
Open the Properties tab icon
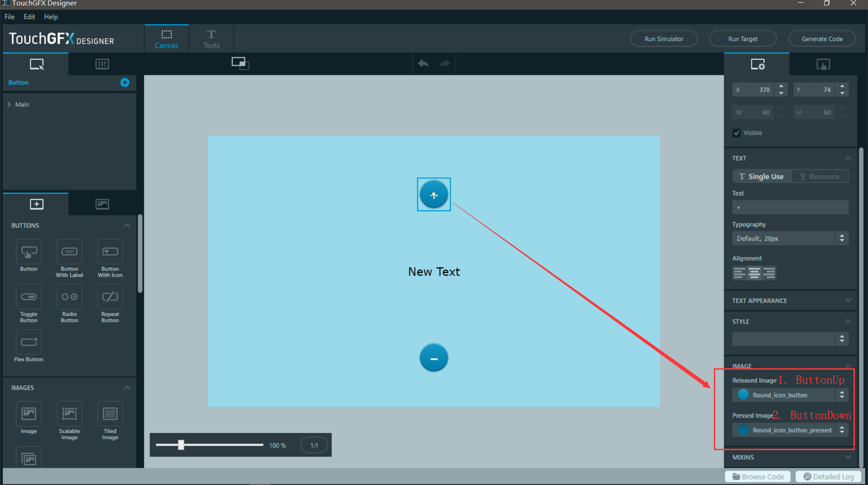[757, 64]
